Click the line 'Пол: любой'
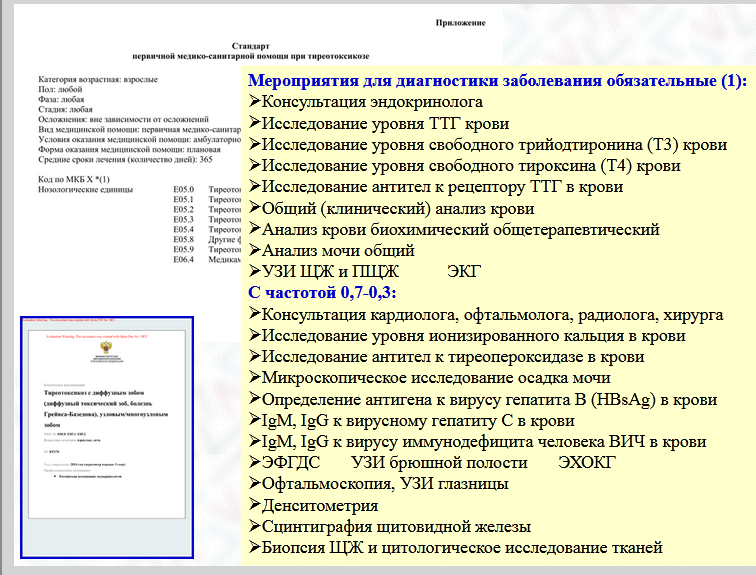Viewport: 756px width, 575px height. tap(60, 89)
